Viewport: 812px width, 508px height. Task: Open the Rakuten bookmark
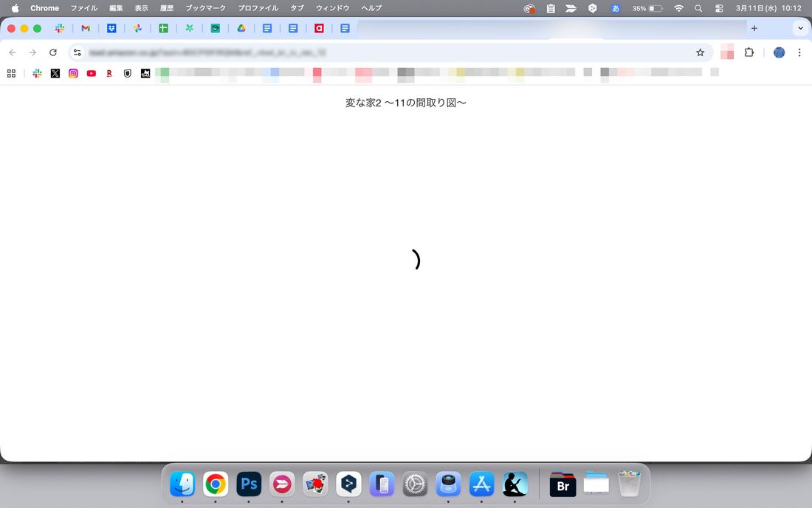pyautogui.click(x=109, y=73)
